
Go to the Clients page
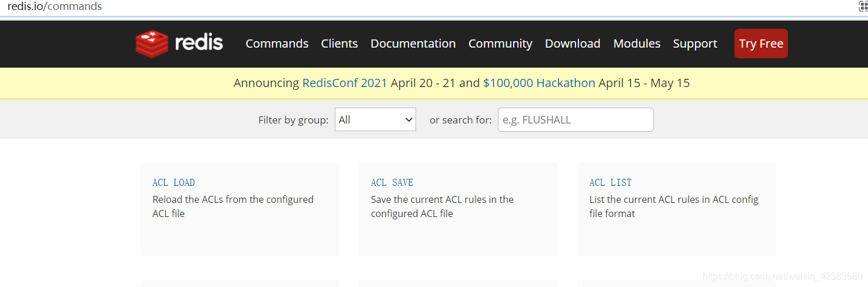[x=340, y=44]
